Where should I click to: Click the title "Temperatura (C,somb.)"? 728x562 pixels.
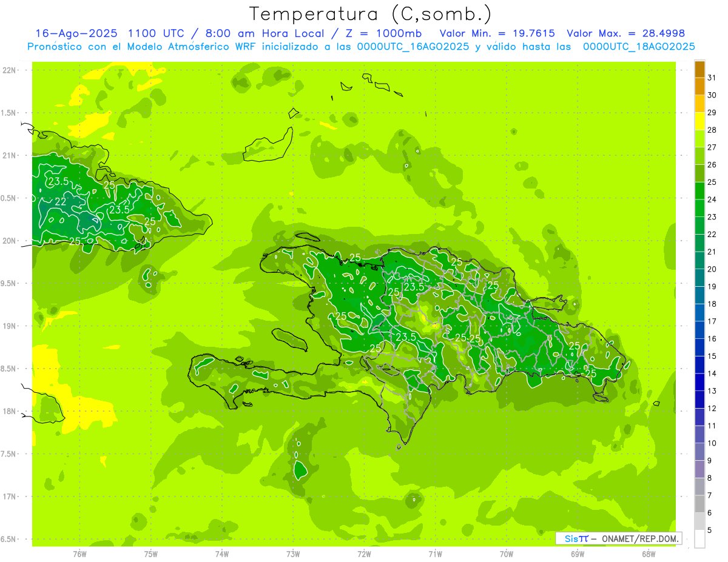pos(370,14)
